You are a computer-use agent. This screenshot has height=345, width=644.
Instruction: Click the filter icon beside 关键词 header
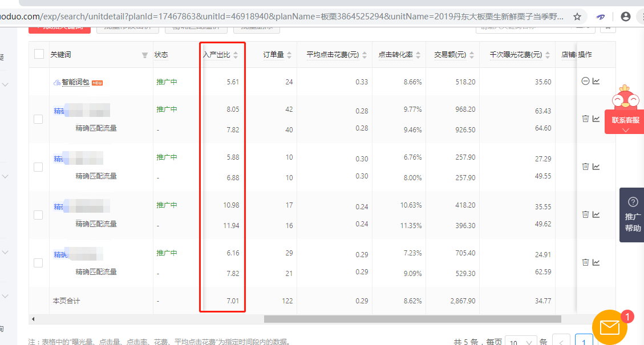point(144,55)
